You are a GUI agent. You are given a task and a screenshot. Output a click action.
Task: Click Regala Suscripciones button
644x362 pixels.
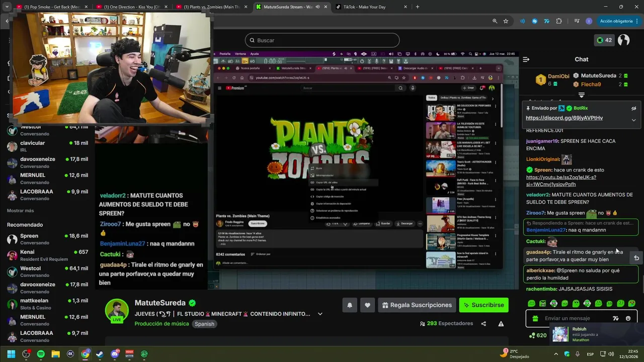(x=417, y=305)
